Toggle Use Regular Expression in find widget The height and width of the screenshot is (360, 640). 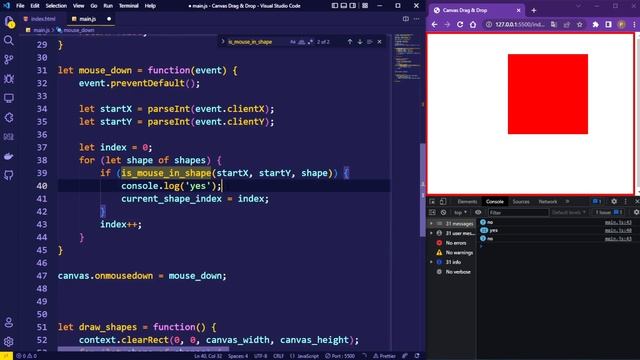click(x=311, y=42)
